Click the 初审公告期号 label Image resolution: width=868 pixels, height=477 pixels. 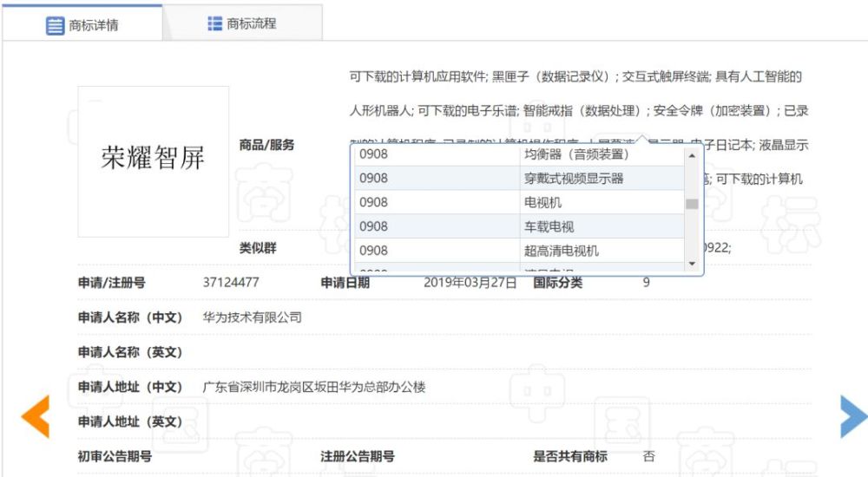[115, 456]
